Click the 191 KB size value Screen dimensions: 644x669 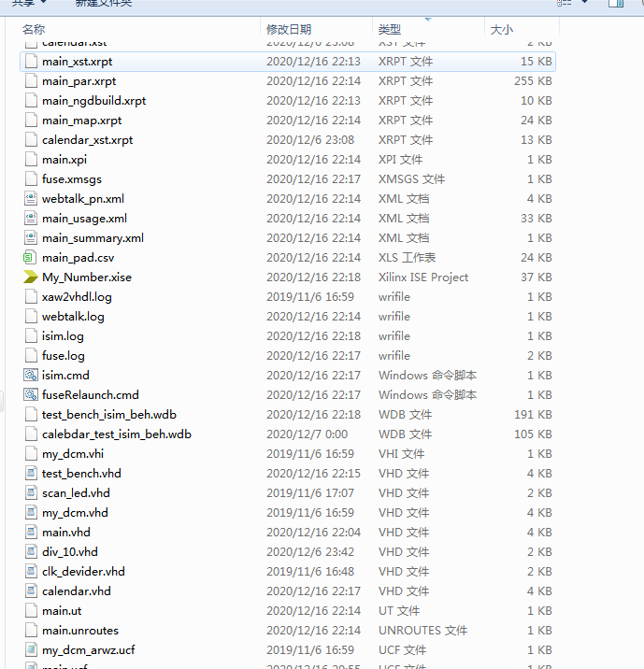click(533, 415)
